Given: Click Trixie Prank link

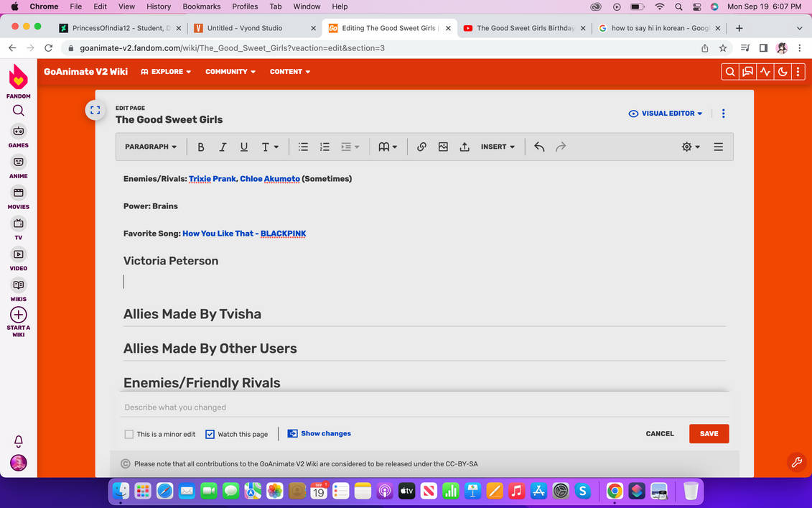Looking at the screenshot, I should pos(213,179).
